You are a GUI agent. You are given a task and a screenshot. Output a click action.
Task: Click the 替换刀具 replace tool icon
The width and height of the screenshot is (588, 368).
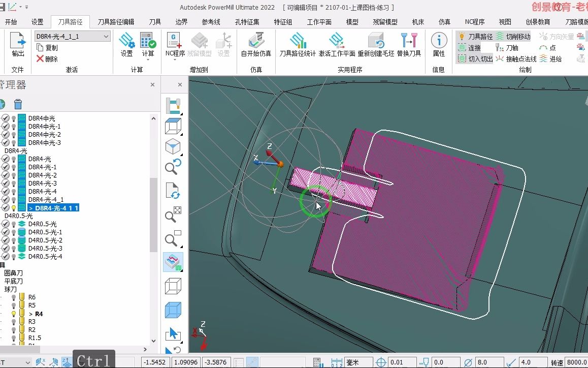409,45
